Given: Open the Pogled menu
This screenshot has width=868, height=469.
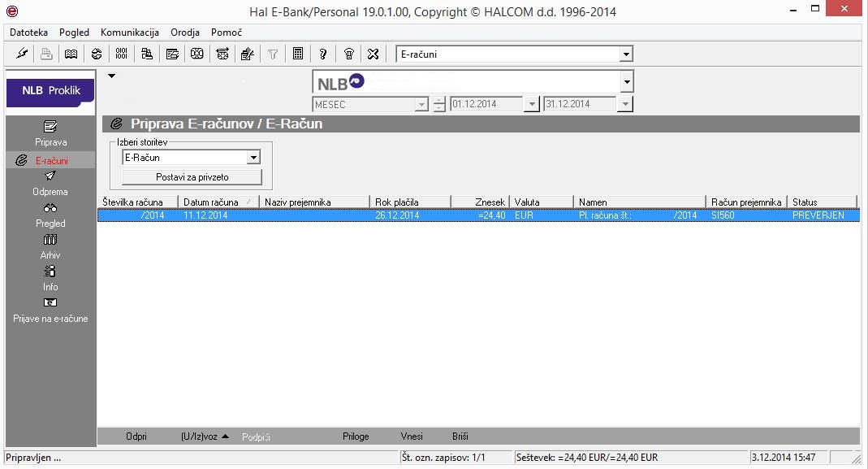Looking at the screenshot, I should click(x=74, y=33).
